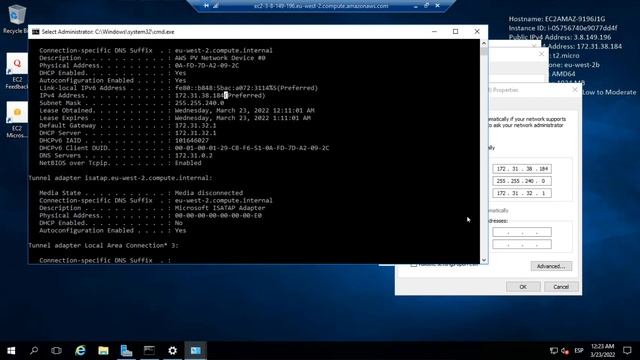Image resolution: width=640 pixels, height=360 pixels.
Task: Click the ESP input language indicator
Action: click(579, 351)
